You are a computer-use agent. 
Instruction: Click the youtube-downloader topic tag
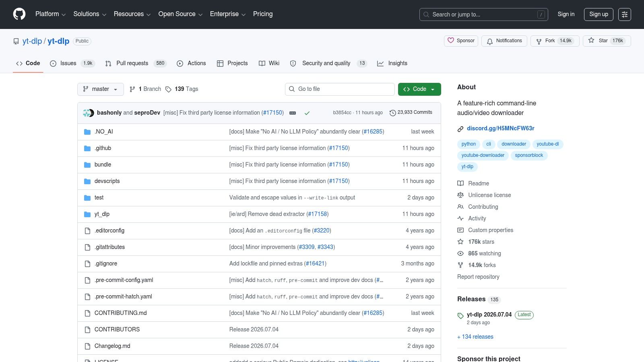pos(483,156)
